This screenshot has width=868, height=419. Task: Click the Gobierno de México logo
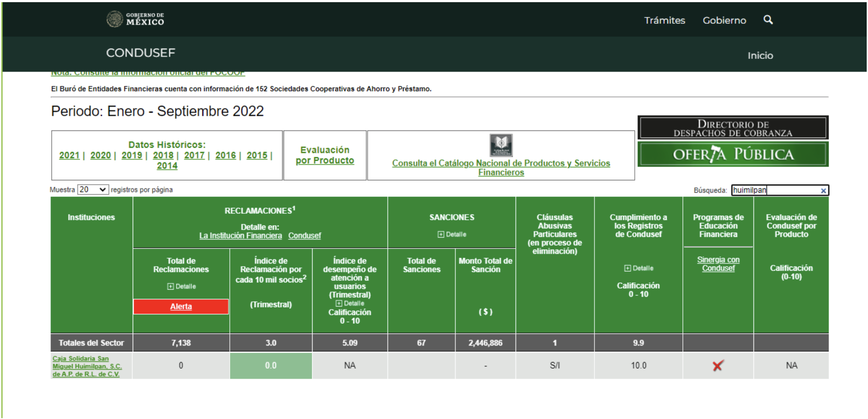(135, 20)
